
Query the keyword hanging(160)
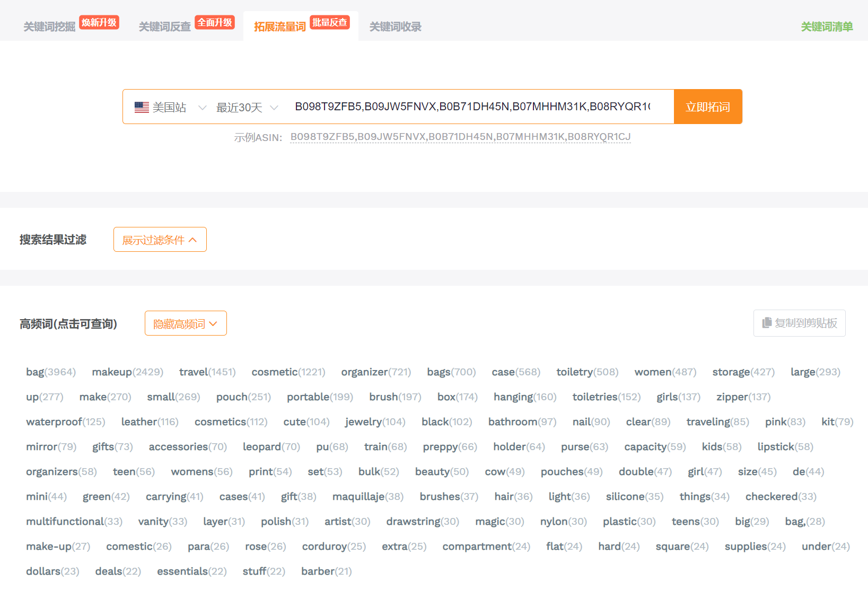[x=525, y=397]
